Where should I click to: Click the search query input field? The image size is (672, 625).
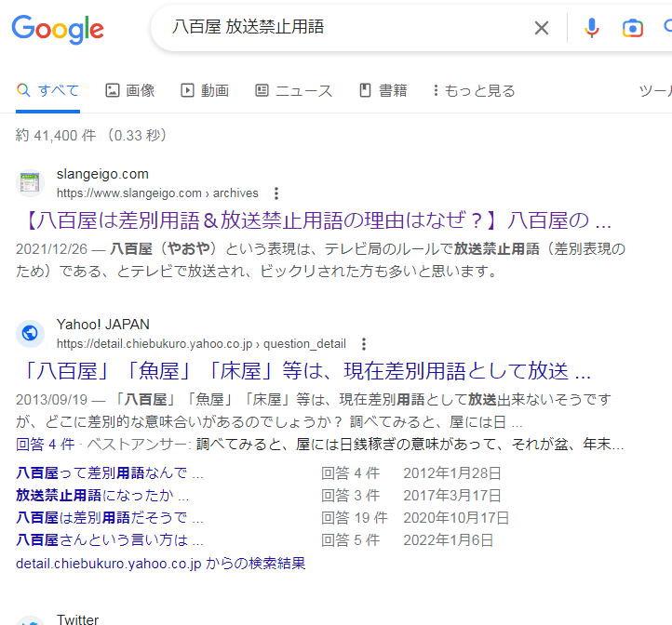click(x=343, y=27)
